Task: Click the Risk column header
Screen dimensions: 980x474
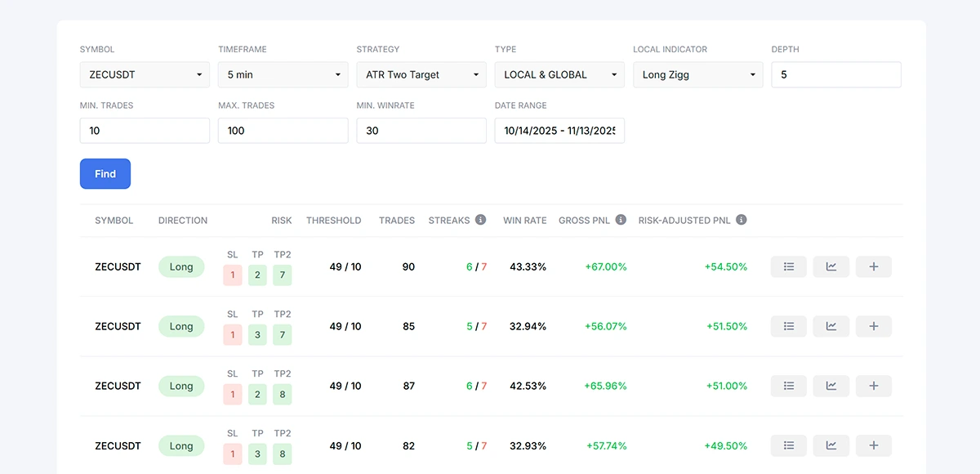Action: click(x=282, y=221)
